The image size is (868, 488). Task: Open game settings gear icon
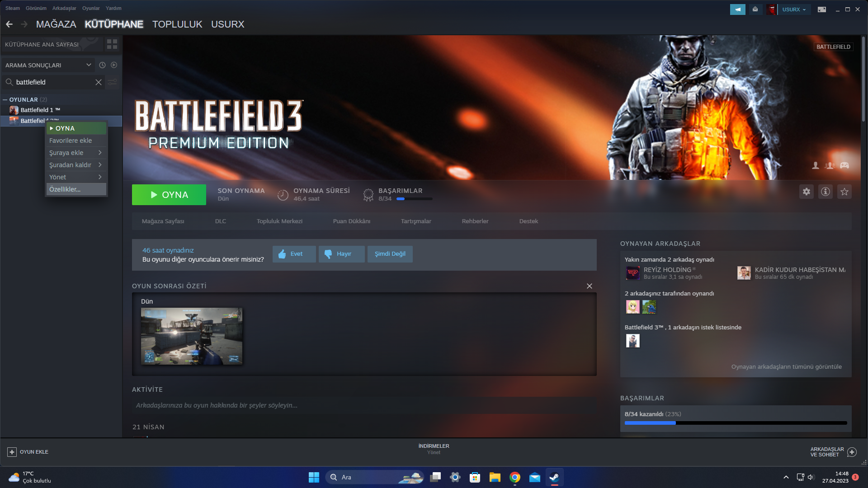pyautogui.click(x=807, y=192)
